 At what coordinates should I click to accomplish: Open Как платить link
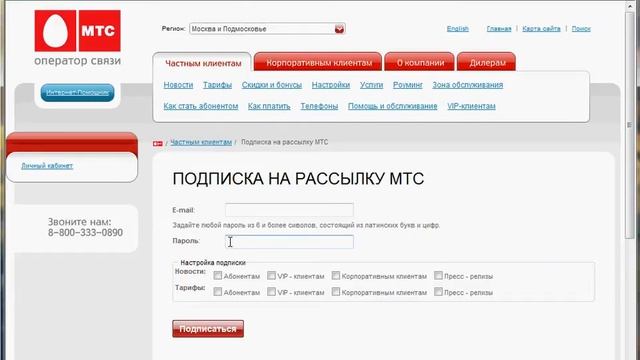coord(269,106)
